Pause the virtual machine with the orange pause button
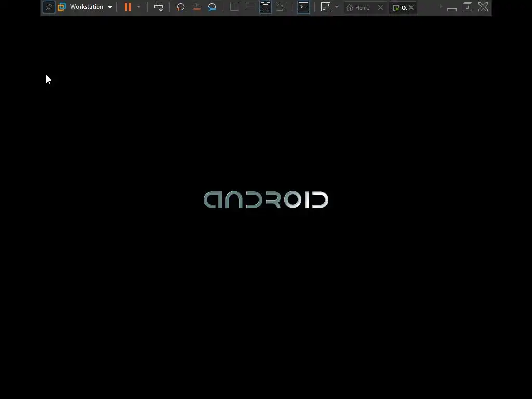This screenshot has height=399, width=532. point(128,7)
